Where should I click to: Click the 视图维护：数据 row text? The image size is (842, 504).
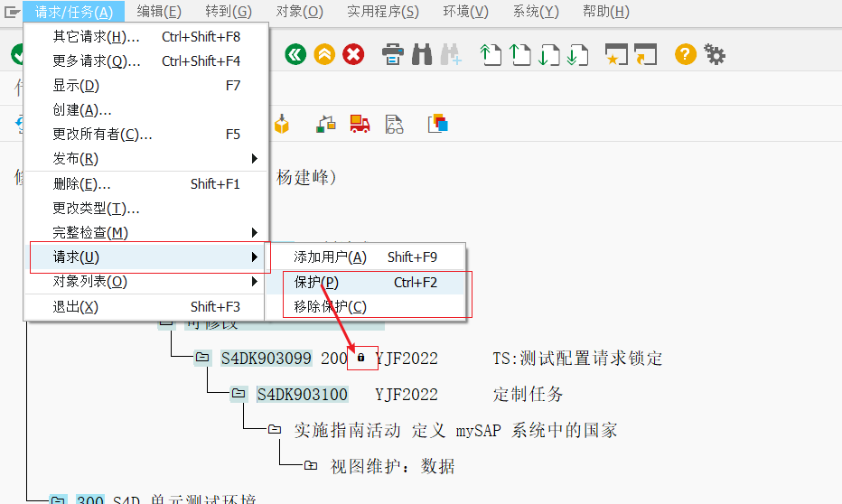click(x=392, y=466)
